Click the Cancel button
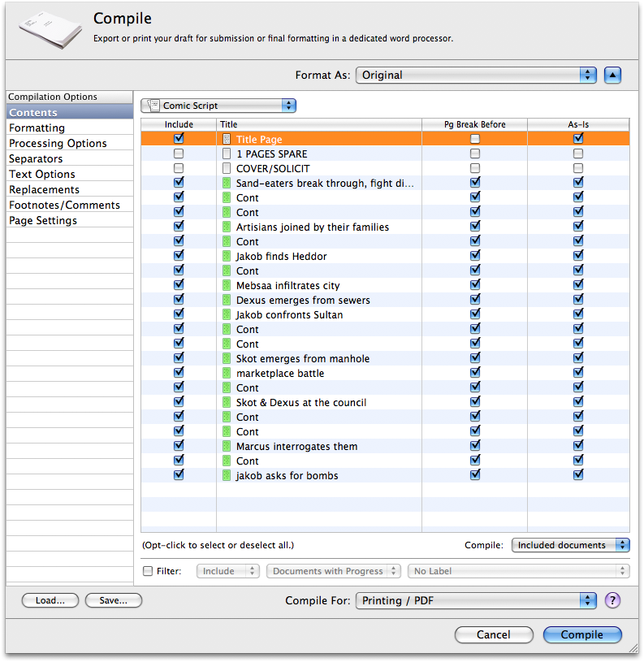Viewport: 644px width, 662px height. tap(494, 634)
